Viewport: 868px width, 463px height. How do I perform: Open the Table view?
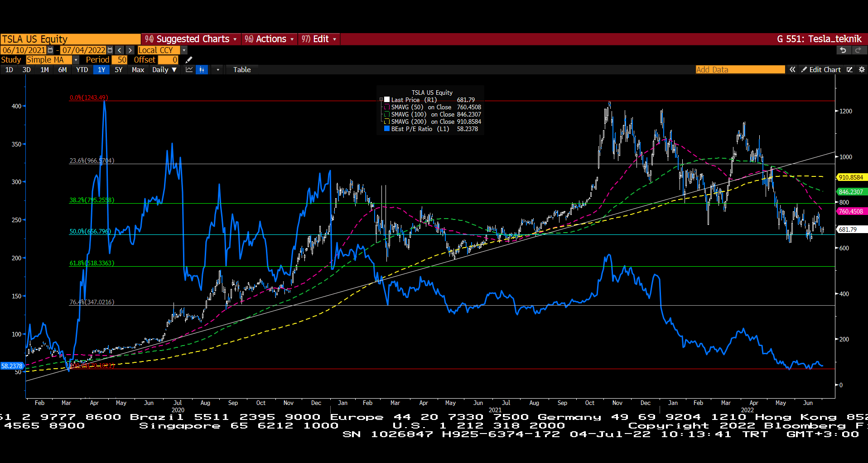[242, 70]
